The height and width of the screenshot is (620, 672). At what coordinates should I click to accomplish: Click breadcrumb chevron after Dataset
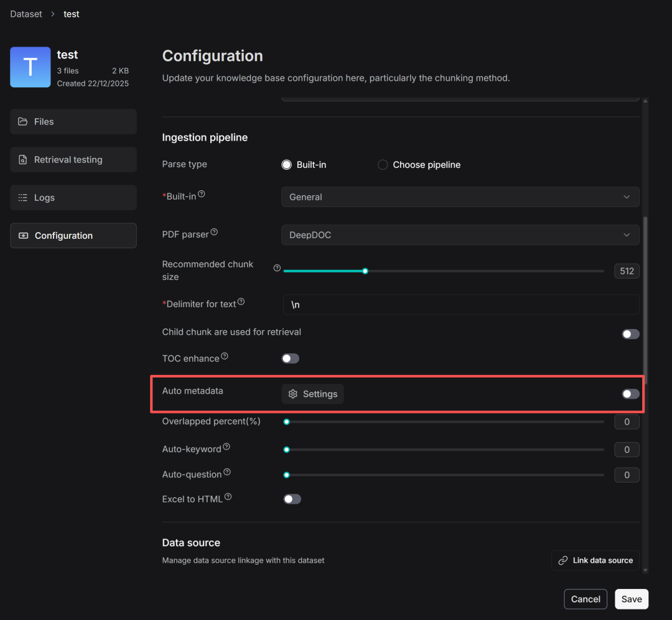pyautogui.click(x=53, y=14)
